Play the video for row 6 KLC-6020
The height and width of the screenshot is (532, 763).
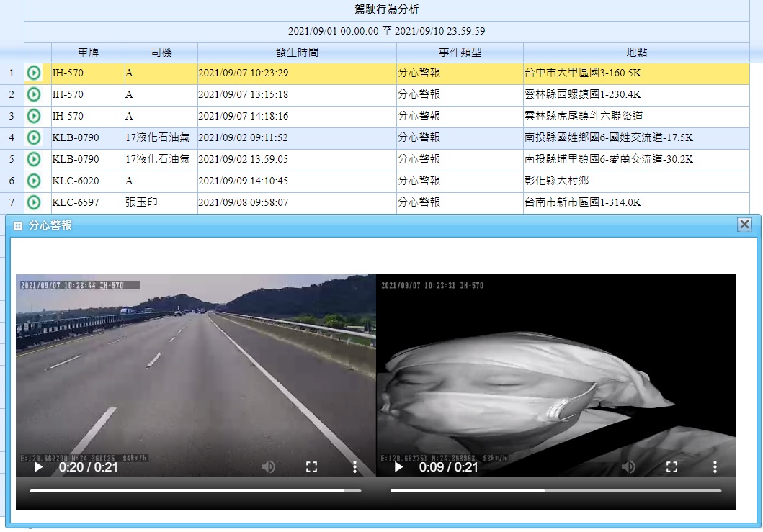tap(34, 181)
